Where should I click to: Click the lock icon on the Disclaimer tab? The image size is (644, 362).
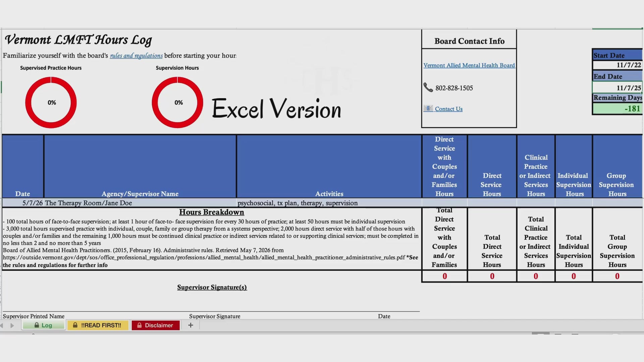click(140, 325)
